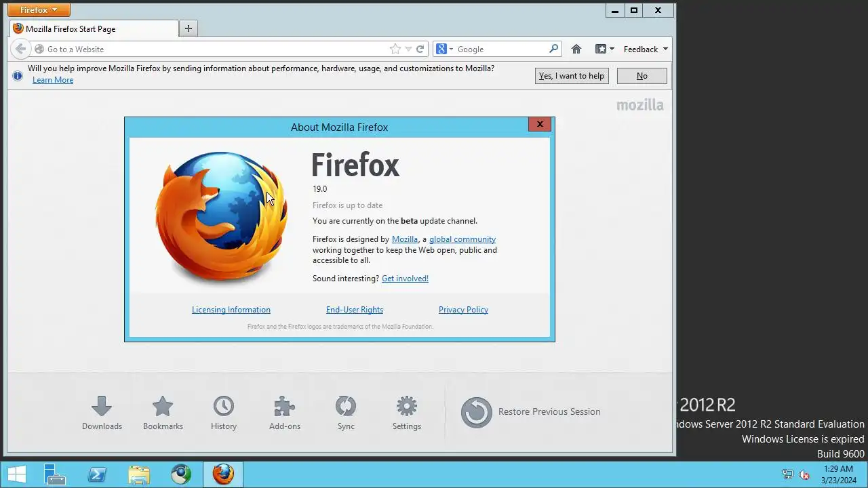Click the Firefox is up to date text
The width and height of the screenshot is (868, 488).
(347, 205)
